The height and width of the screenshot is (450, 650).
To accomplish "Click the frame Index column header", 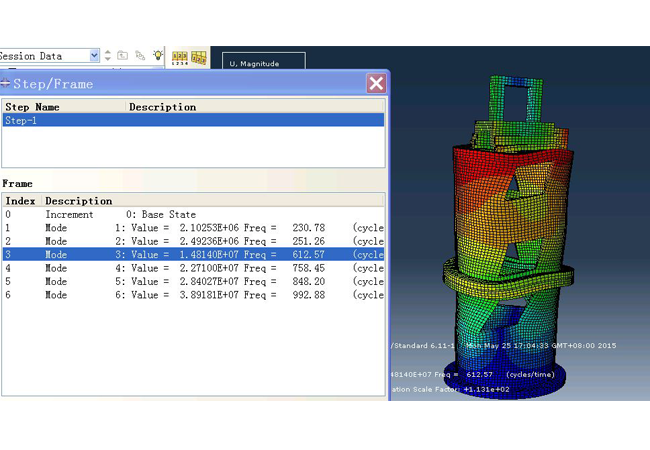I will [x=20, y=201].
